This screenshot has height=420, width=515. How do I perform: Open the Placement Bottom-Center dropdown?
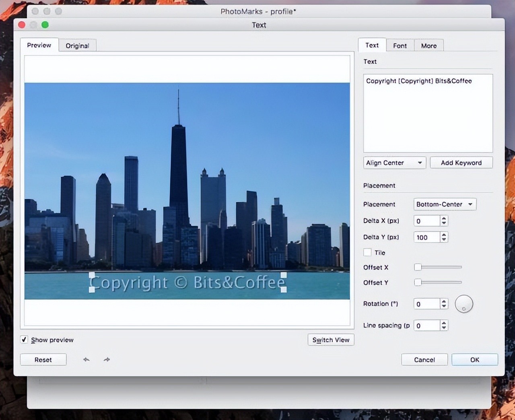click(x=445, y=204)
